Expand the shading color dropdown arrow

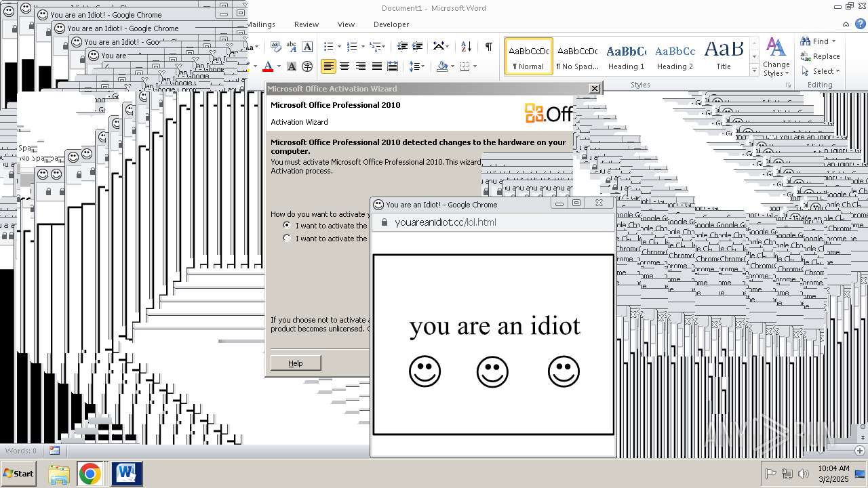tap(452, 66)
